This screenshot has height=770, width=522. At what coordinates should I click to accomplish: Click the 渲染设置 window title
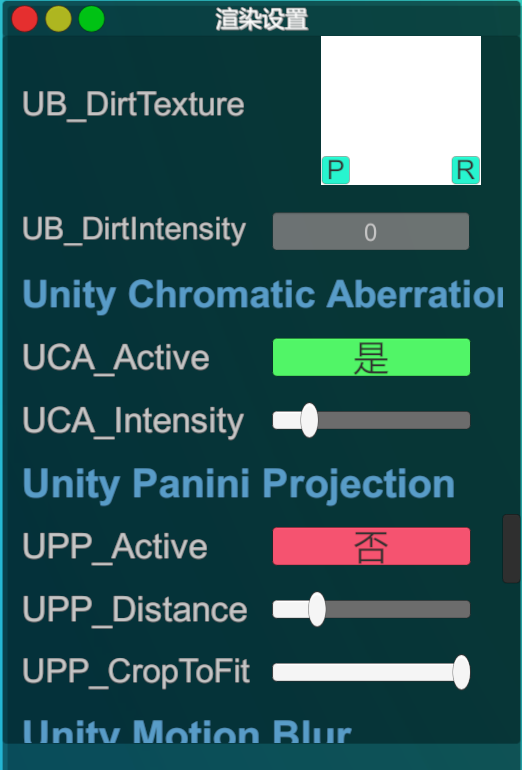coord(262,20)
